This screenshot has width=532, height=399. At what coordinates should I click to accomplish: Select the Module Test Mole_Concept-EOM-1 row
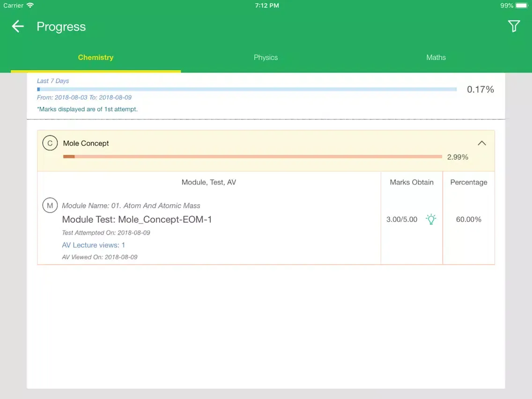(x=137, y=219)
